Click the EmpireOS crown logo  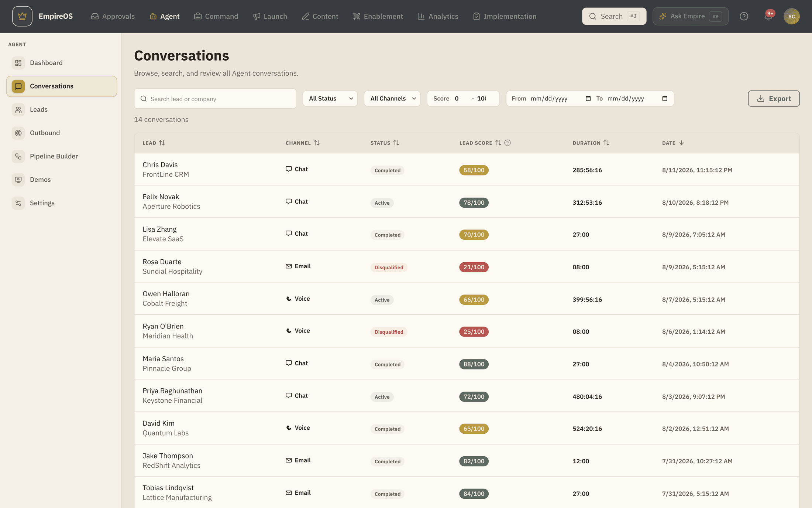tap(22, 16)
